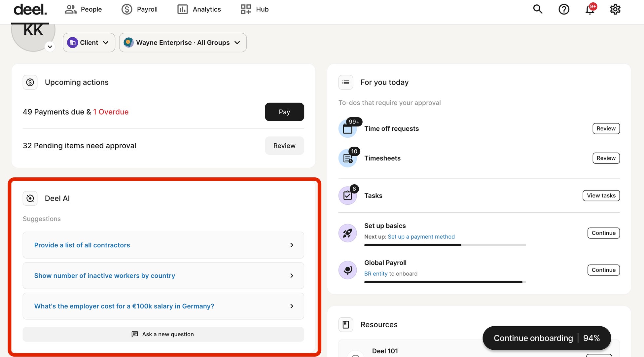Image resolution: width=644 pixels, height=357 pixels.
Task: Open the search magnifier icon
Action: [538, 9]
